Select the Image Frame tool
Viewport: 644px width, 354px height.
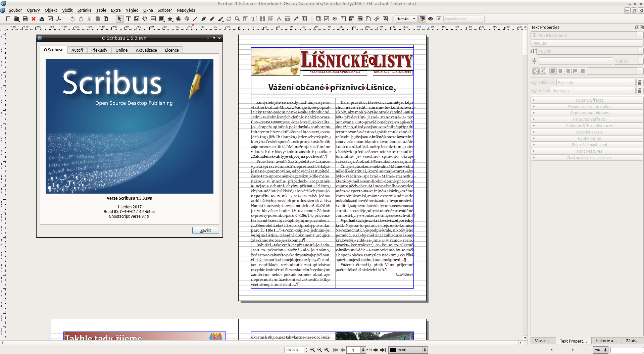137,19
